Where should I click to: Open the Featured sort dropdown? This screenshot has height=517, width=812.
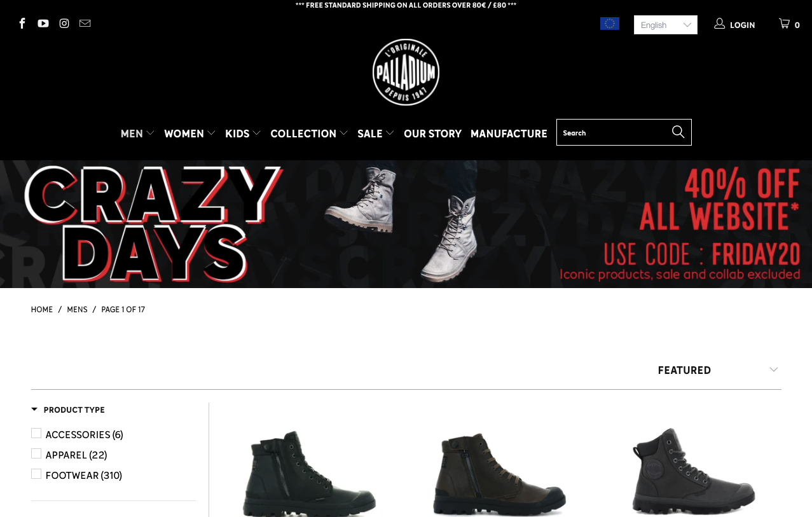click(717, 370)
